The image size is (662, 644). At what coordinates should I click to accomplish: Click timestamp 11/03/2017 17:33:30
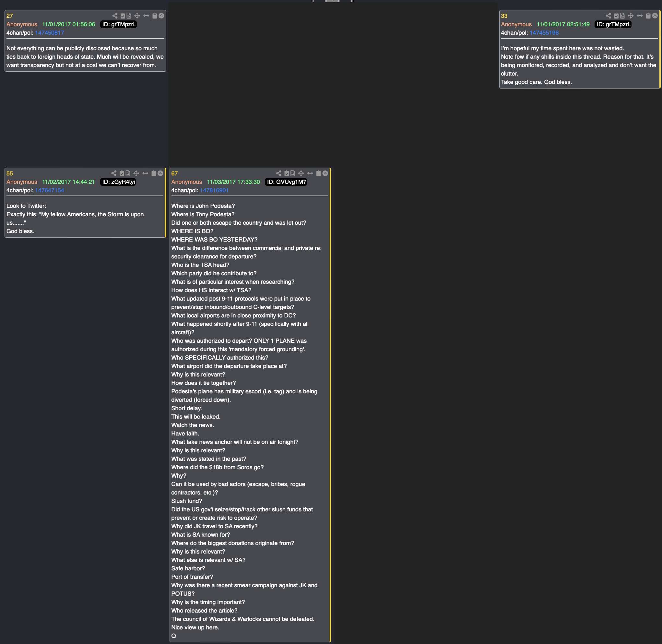coord(234,182)
